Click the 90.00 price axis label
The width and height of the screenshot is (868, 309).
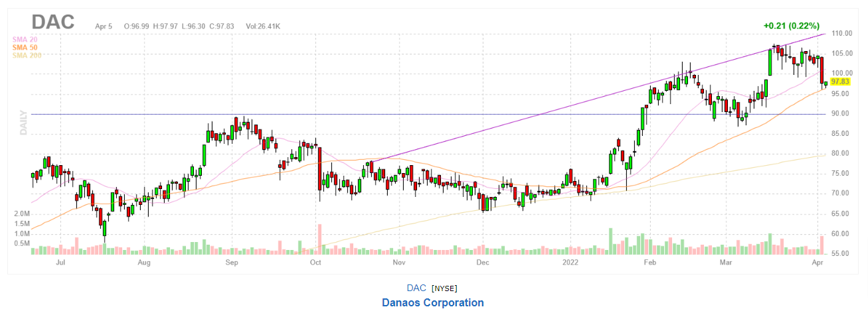(x=841, y=113)
